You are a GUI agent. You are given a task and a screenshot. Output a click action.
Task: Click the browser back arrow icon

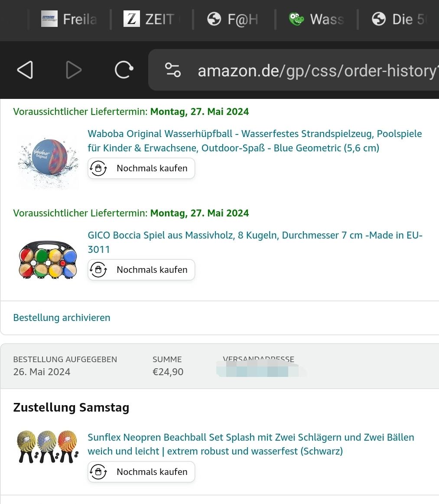point(25,70)
